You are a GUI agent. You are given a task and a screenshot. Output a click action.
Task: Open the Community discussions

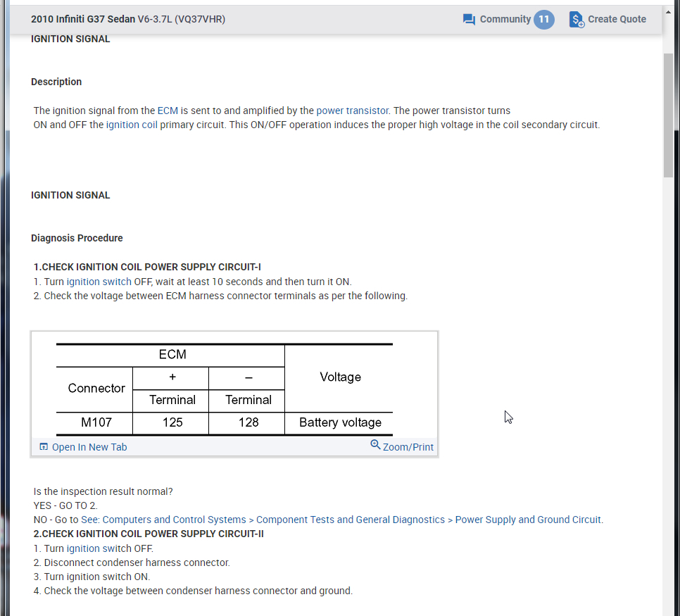(x=505, y=20)
